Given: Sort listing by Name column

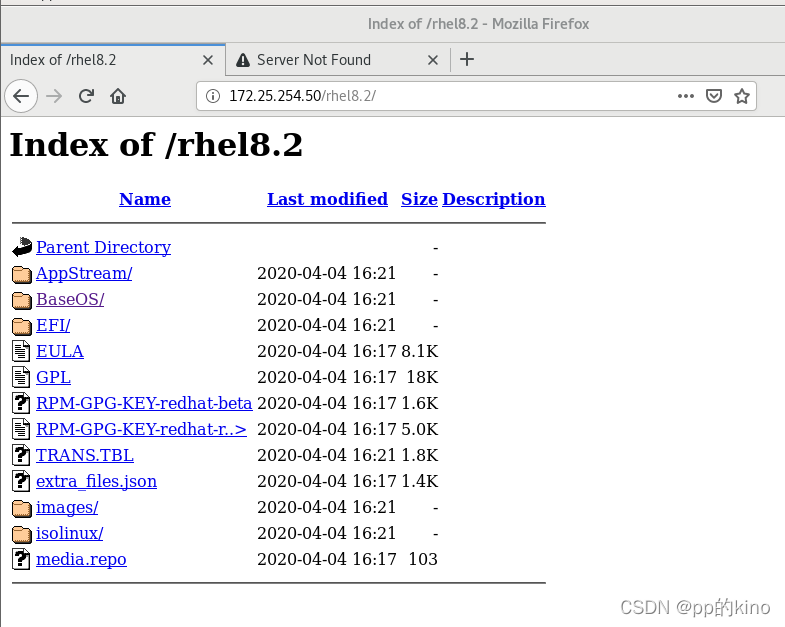Looking at the screenshot, I should tap(145, 199).
